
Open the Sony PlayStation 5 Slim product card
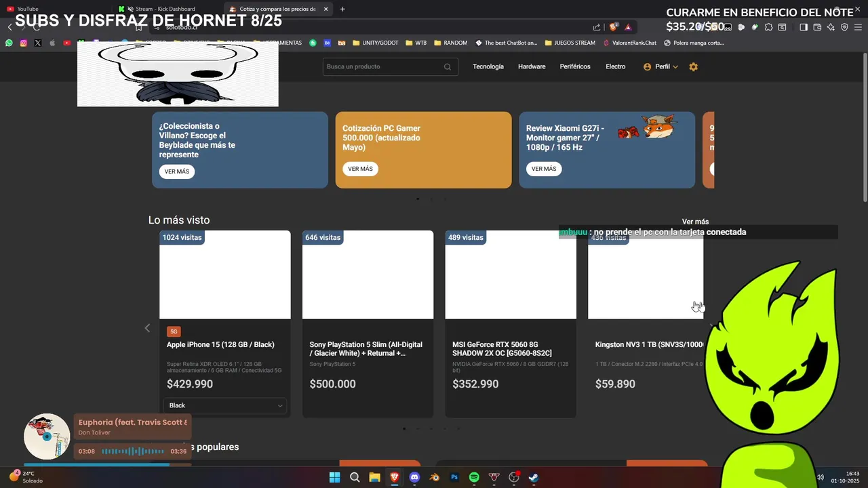[x=368, y=324]
